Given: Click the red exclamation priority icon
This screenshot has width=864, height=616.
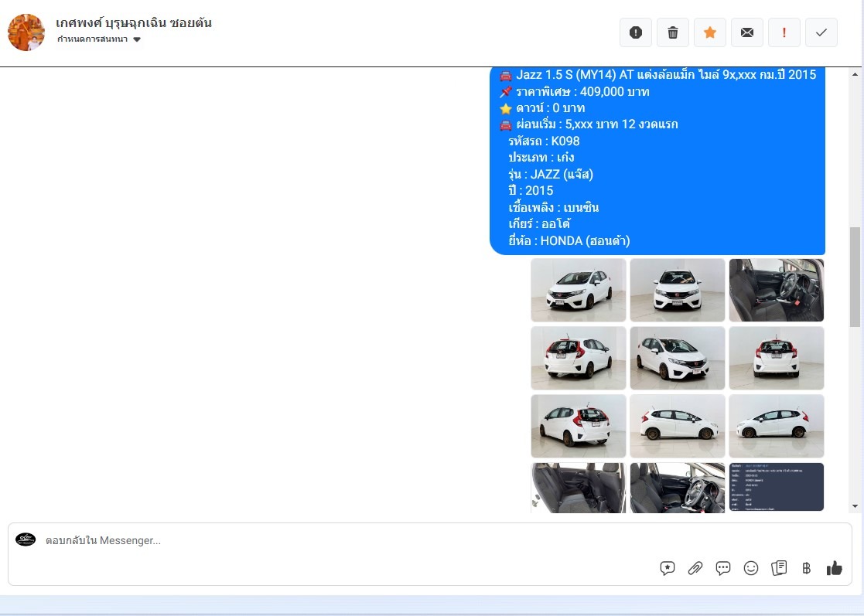Looking at the screenshot, I should 784,32.
